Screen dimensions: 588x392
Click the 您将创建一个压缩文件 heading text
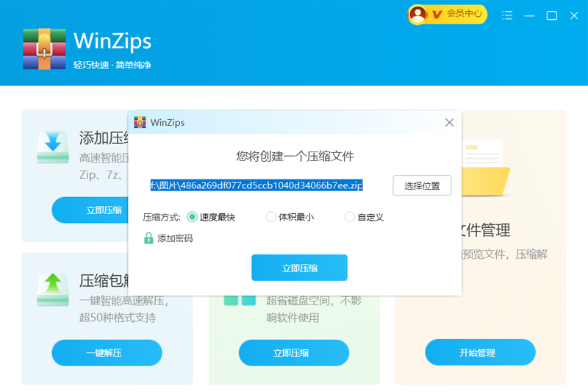295,156
